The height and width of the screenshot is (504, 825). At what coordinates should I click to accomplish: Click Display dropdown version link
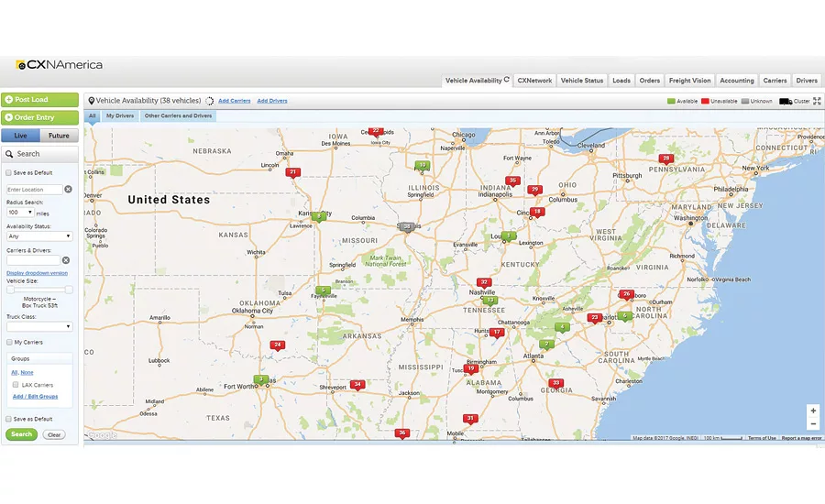[x=37, y=273]
